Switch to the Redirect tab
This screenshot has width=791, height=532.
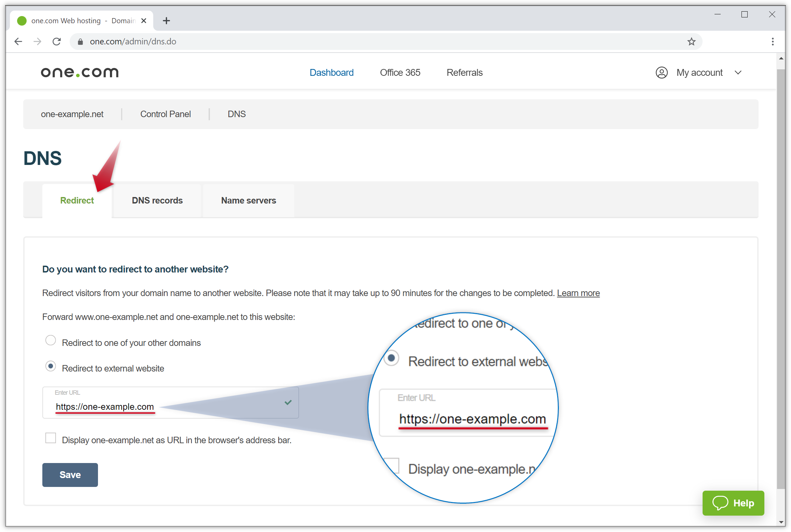[x=77, y=201]
